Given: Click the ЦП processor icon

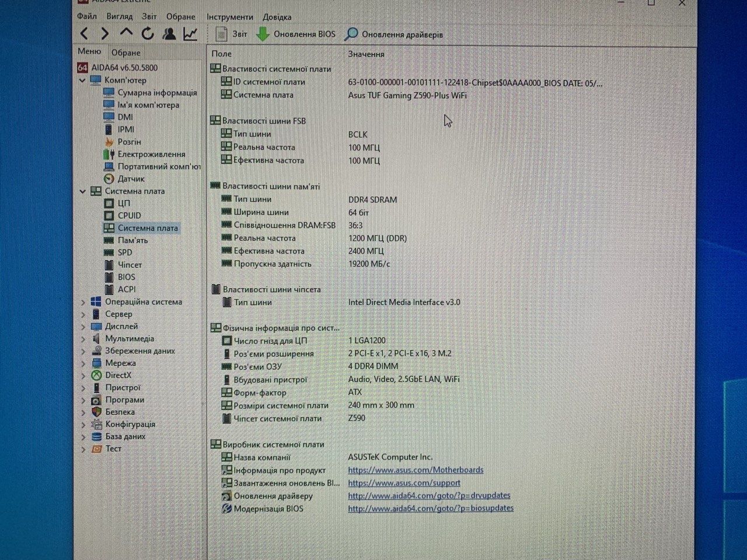Looking at the screenshot, I should [109, 203].
